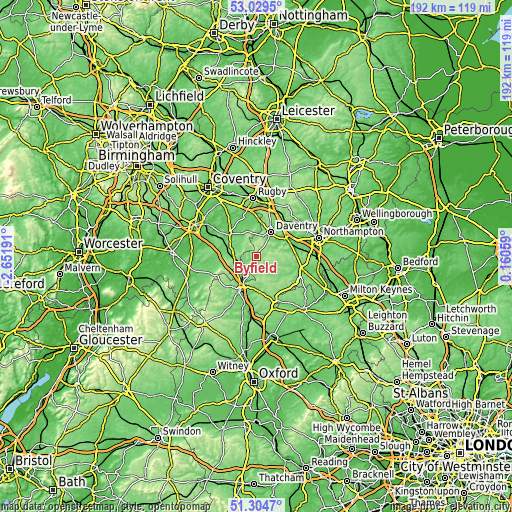Click the Peterborough city marker square

click(x=439, y=138)
